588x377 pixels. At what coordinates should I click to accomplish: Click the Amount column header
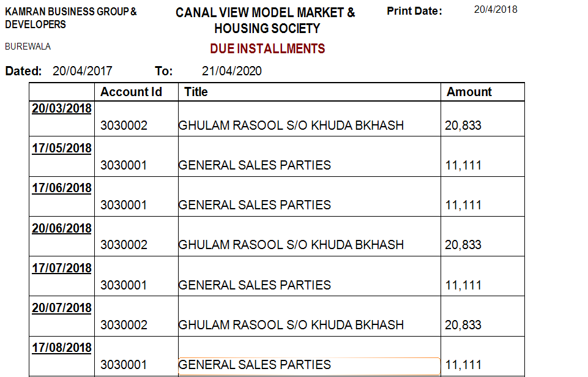point(469,92)
